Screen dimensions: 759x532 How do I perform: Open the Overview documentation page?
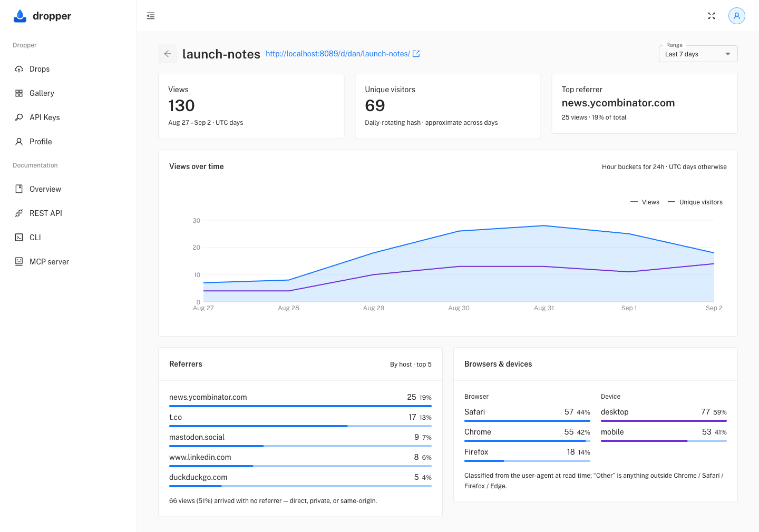[69, 189]
